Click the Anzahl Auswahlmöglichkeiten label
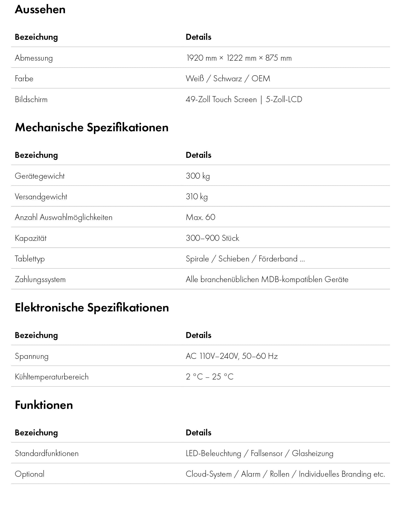The height and width of the screenshot is (532, 402). click(x=63, y=217)
